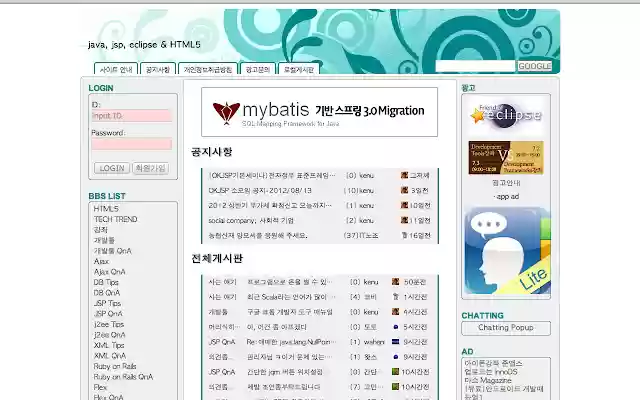Screen dimensions: 640x400
Task: Open HTML5 board in BBS LIST
Action: [106, 209]
